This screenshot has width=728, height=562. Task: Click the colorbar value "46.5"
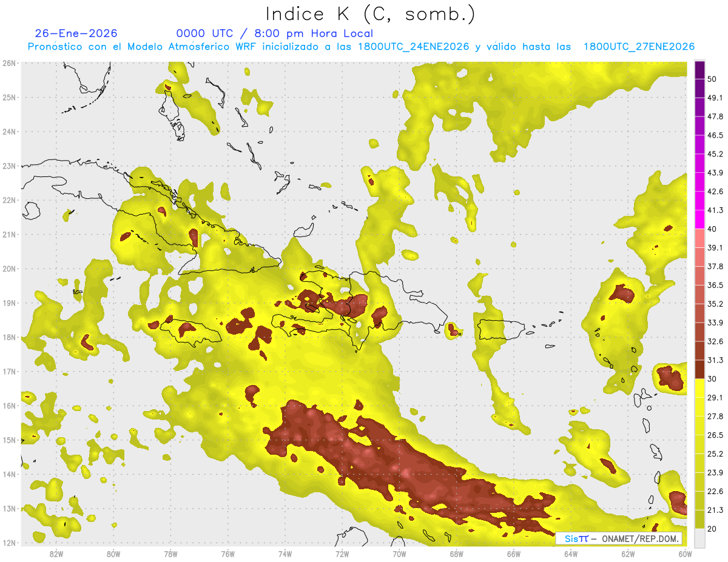point(715,135)
